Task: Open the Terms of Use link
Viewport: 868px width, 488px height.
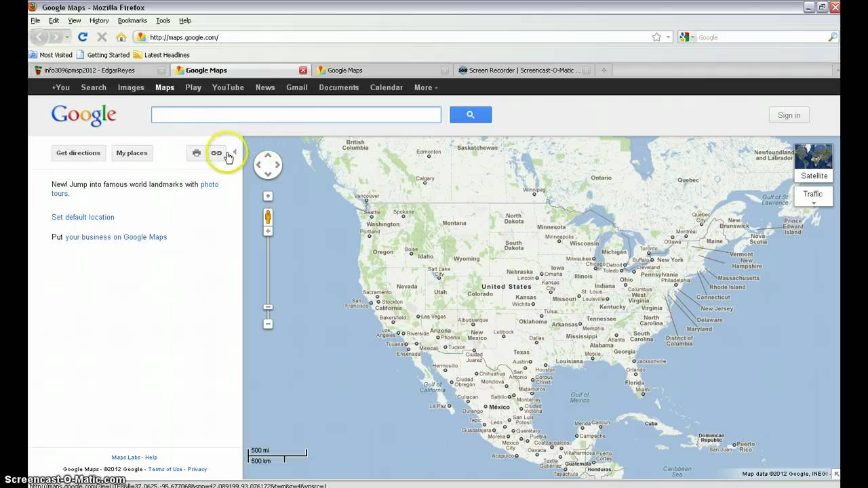Action: pos(165,469)
